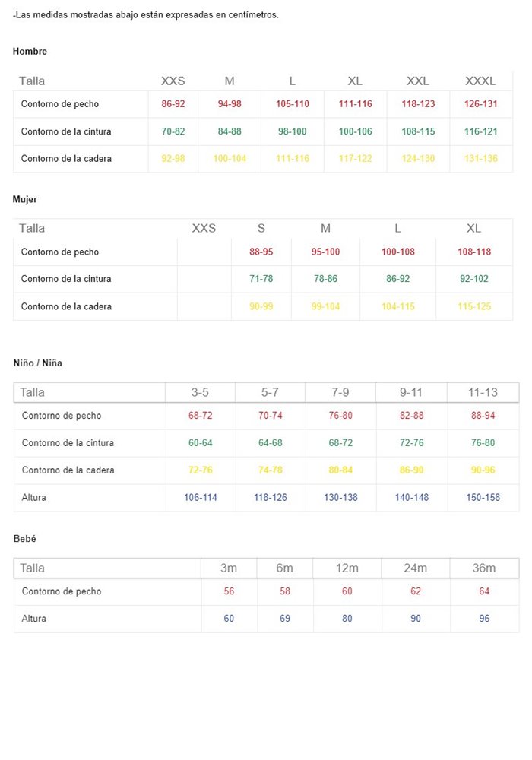
Task: Select the XXS header in women's table
Action: tap(204, 228)
